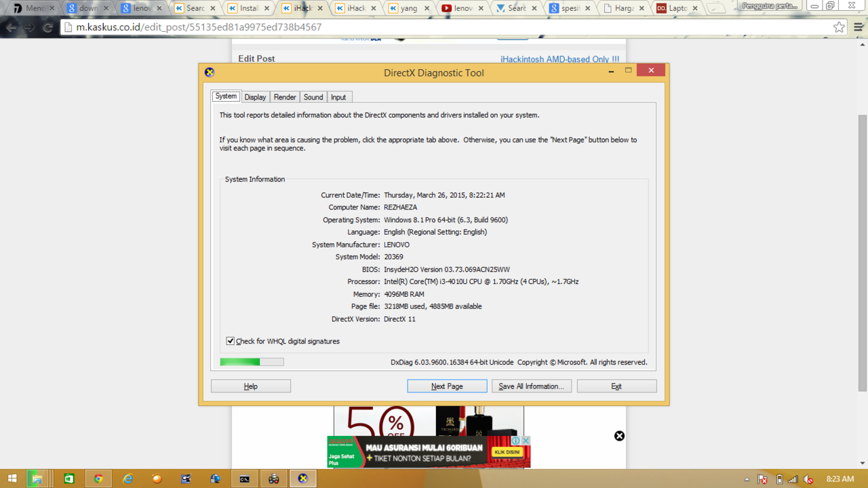Click the BIOS InsydeH2O version text

[x=447, y=269]
